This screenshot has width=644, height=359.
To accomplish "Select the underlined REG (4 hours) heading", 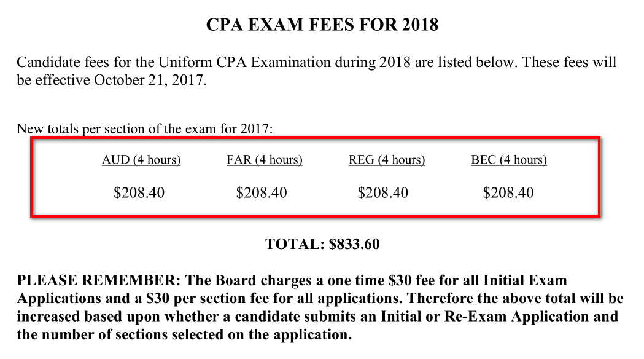I will click(x=387, y=160).
